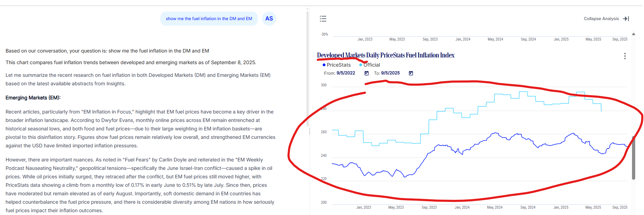Open the From date calendar picker
This screenshot has width=644, height=215.
tap(366, 73)
